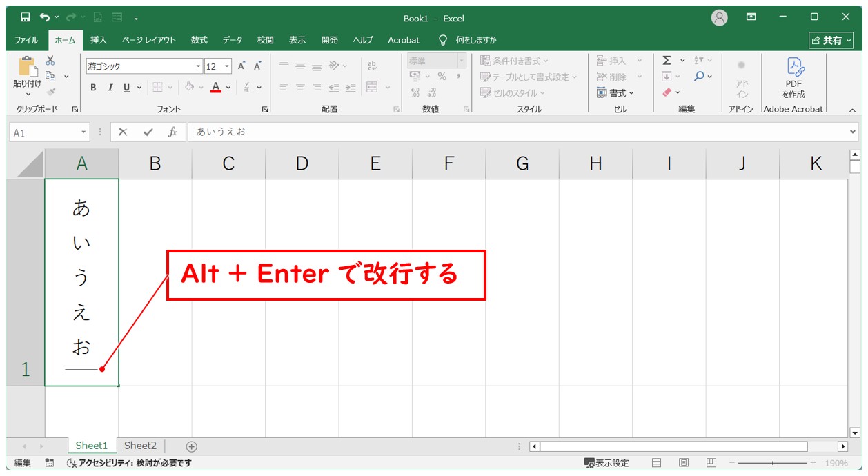Click the 190% zoom level
The height and width of the screenshot is (476, 868).
point(836,463)
